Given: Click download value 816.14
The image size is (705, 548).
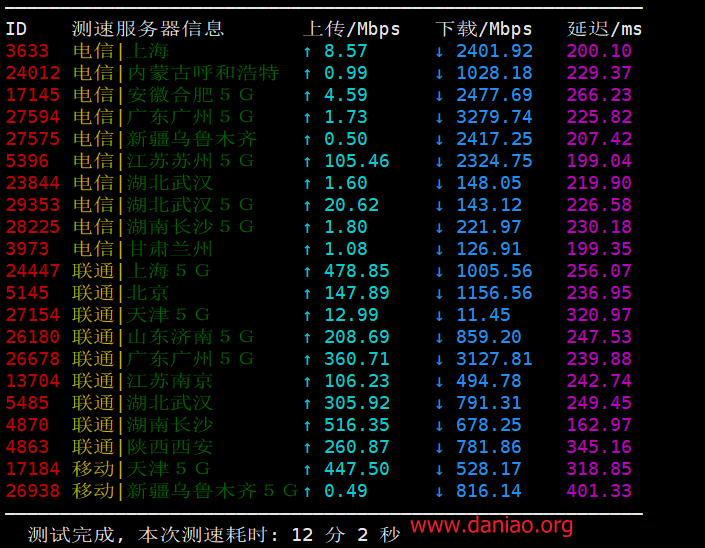Looking at the screenshot, I should point(489,491).
